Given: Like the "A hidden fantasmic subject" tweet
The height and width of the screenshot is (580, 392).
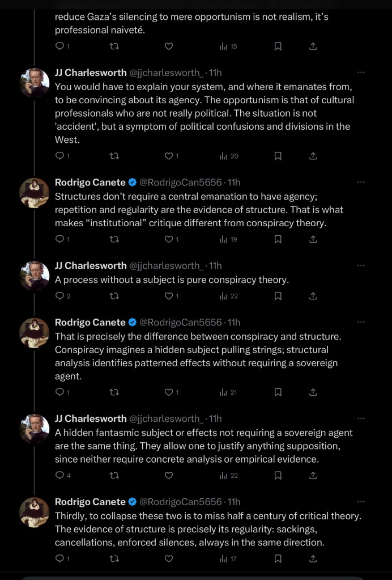Looking at the screenshot, I should (169, 476).
